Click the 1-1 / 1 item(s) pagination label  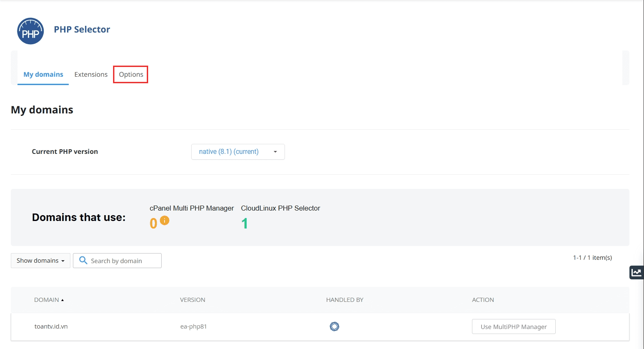point(592,257)
